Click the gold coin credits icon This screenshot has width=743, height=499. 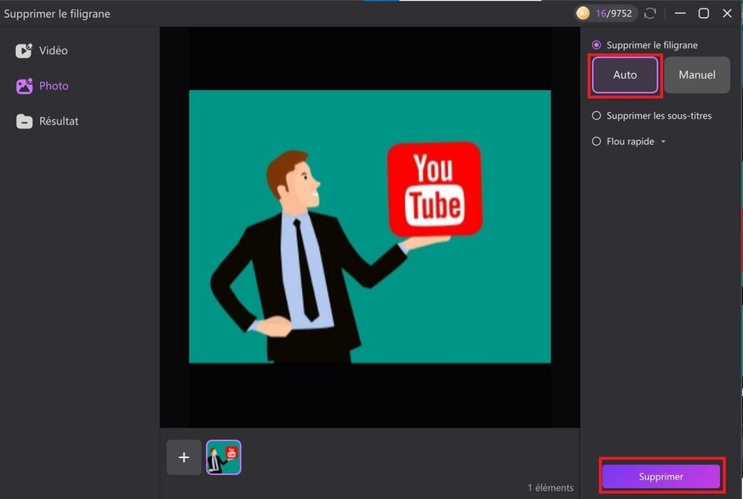coord(583,13)
